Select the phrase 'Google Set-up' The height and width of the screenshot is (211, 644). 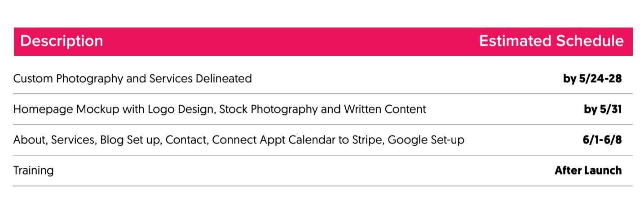(426, 140)
